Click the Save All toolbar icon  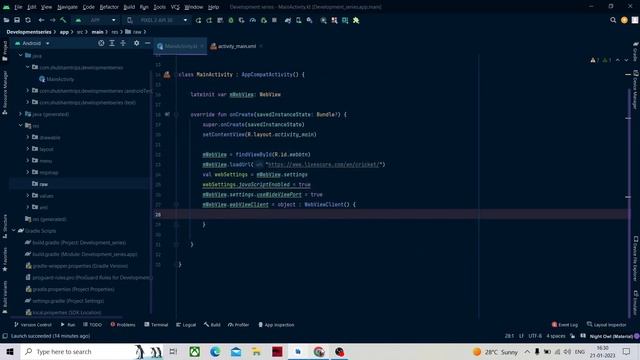point(17,20)
